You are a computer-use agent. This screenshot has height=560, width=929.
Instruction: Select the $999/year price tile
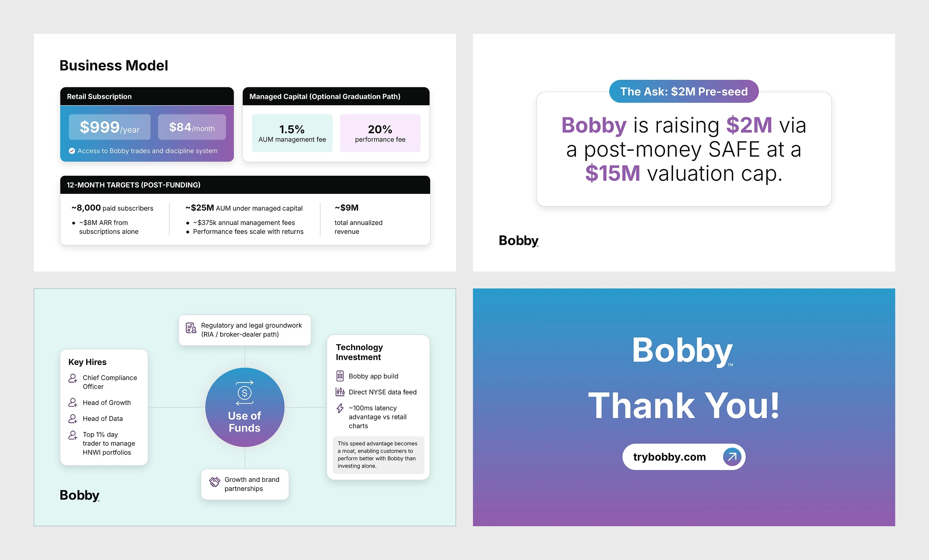[x=110, y=127]
